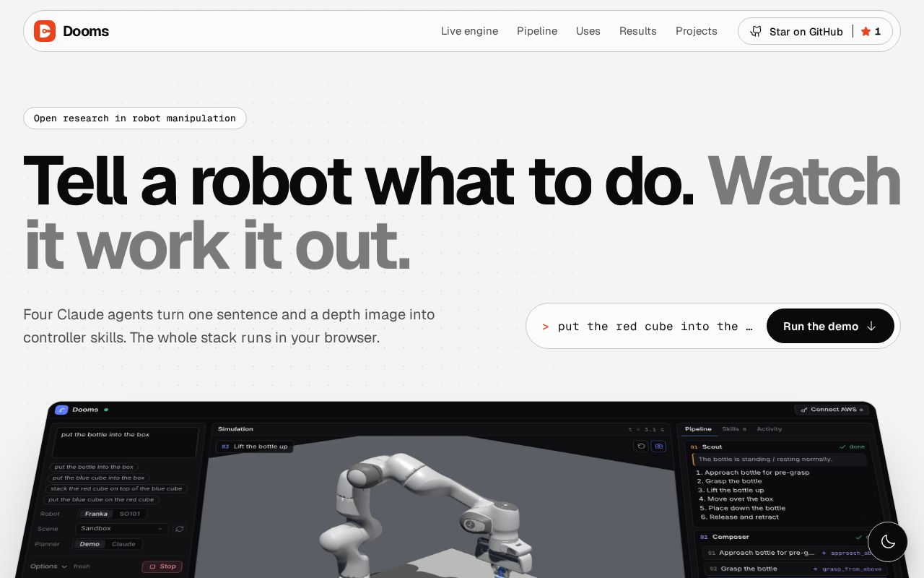Click the Connect AWS button
924x578 pixels.
coord(832,410)
